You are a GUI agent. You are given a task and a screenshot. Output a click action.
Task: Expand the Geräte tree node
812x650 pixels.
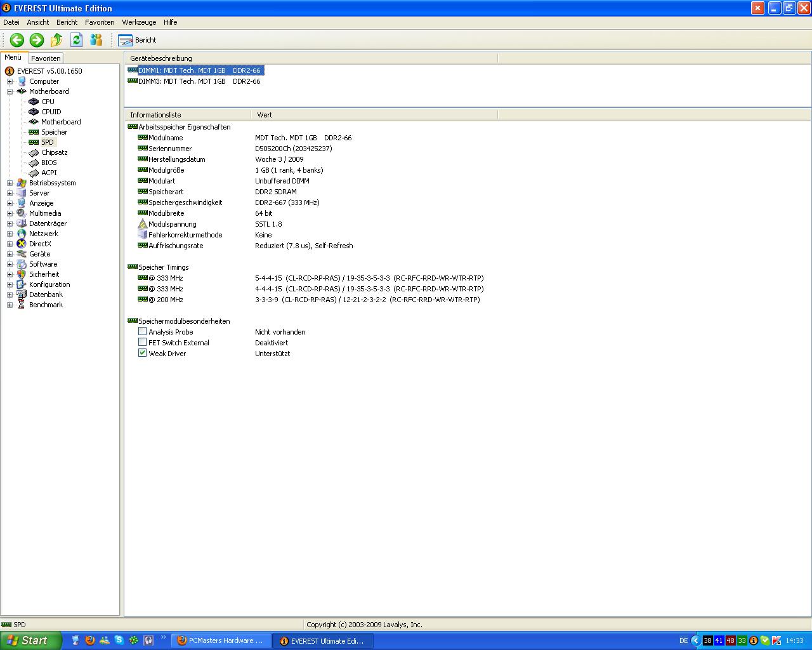[x=10, y=254]
